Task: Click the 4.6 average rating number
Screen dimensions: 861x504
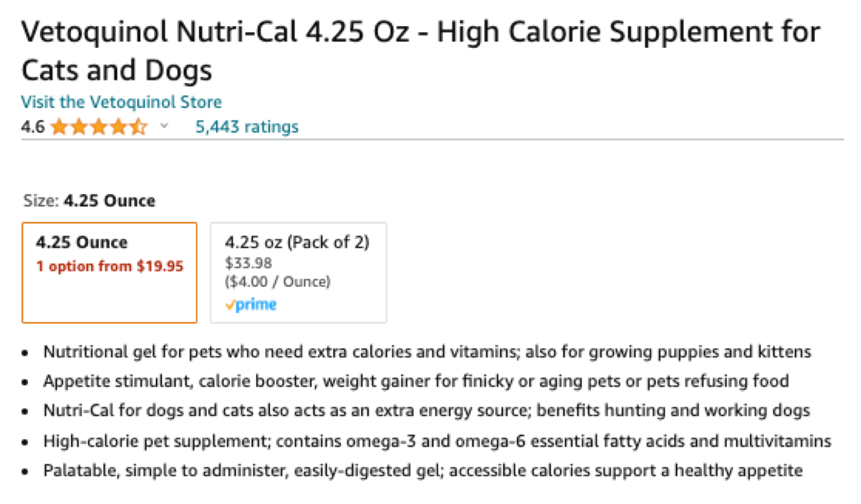Action: click(x=33, y=127)
